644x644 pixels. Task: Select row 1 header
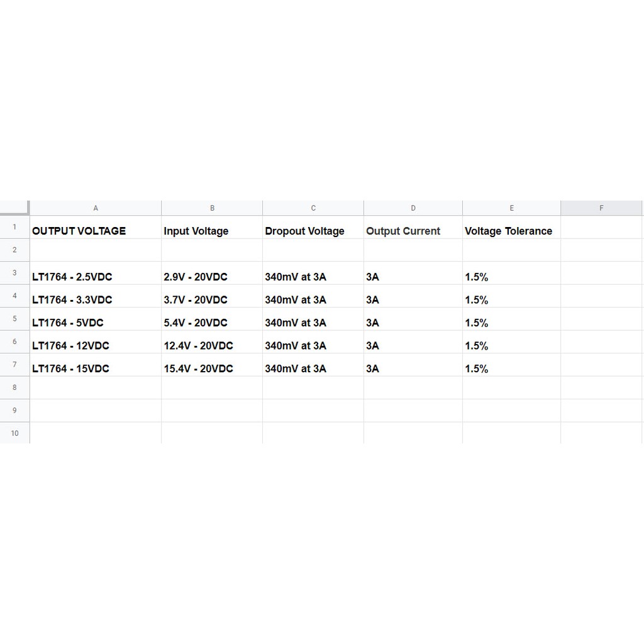[x=14, y=227]
